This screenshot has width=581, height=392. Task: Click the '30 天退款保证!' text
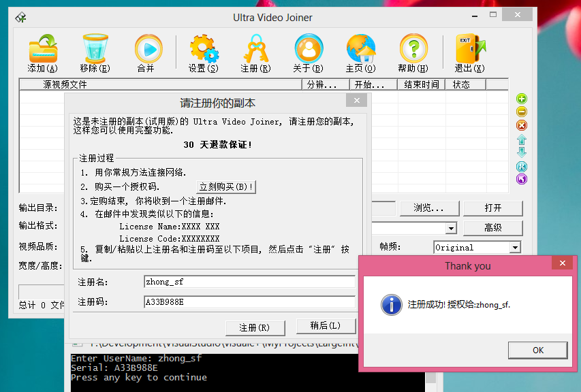click(x=217, y=145)
